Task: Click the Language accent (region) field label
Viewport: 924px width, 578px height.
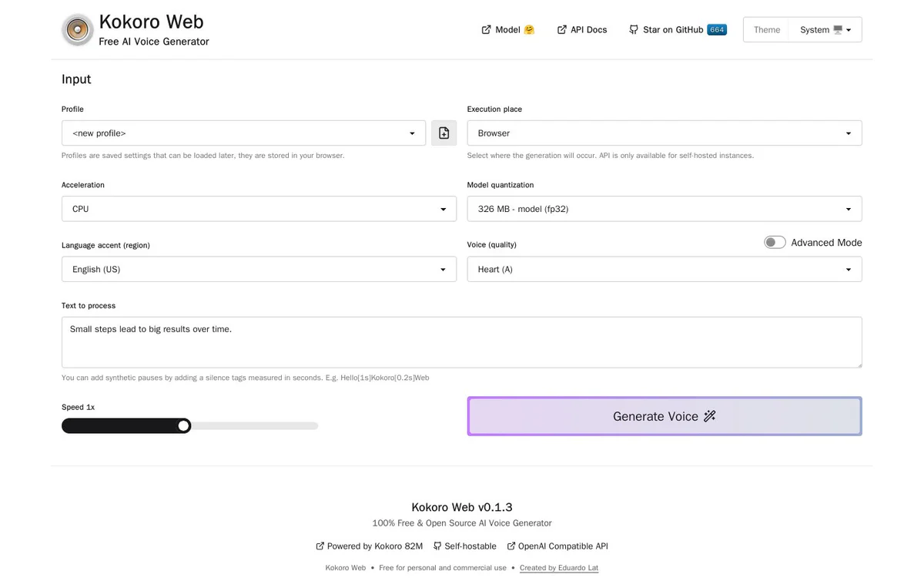Action: 105,245
